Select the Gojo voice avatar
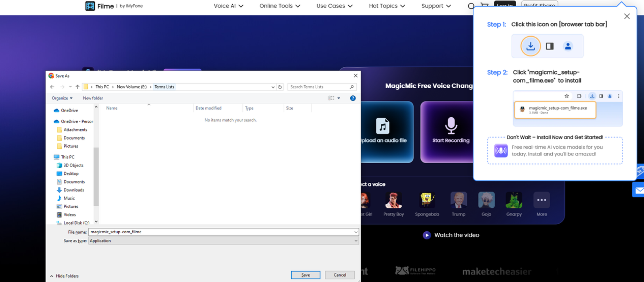Screen dimensions: 644x282 coord(486,200)
